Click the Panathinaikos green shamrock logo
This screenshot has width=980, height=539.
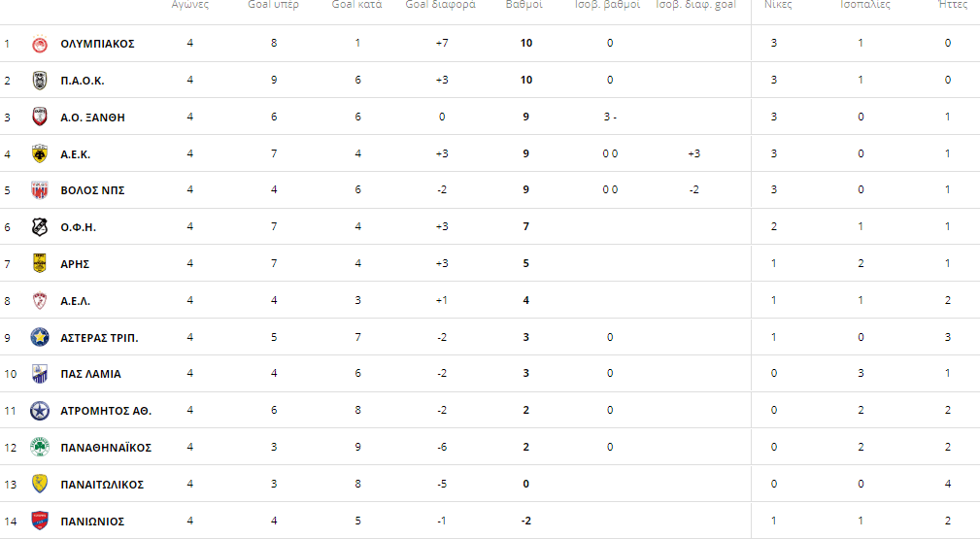[40, 447]
